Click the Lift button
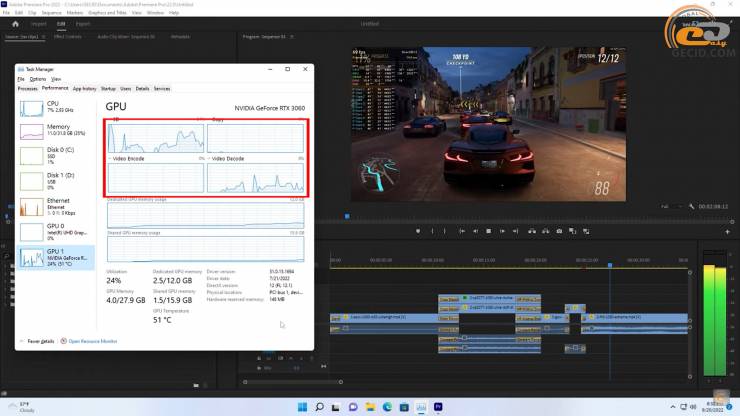740x416 pixels. [x=532, y=231]
